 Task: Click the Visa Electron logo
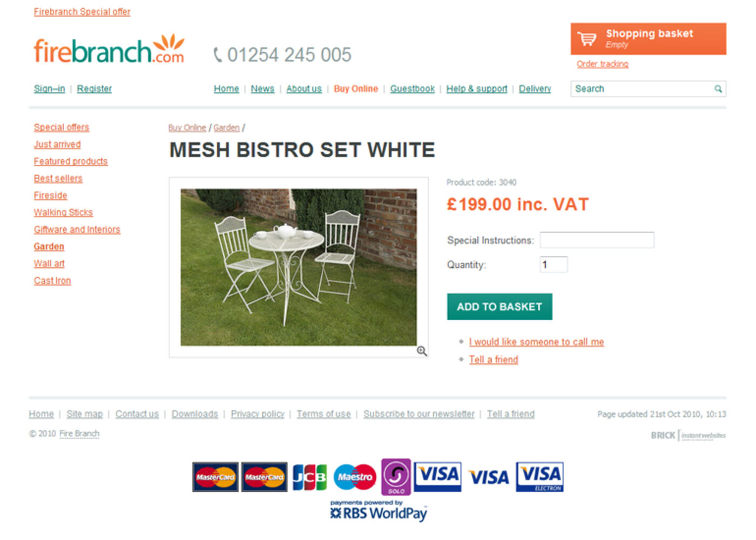pyautogui.click(x=539, y=477)
